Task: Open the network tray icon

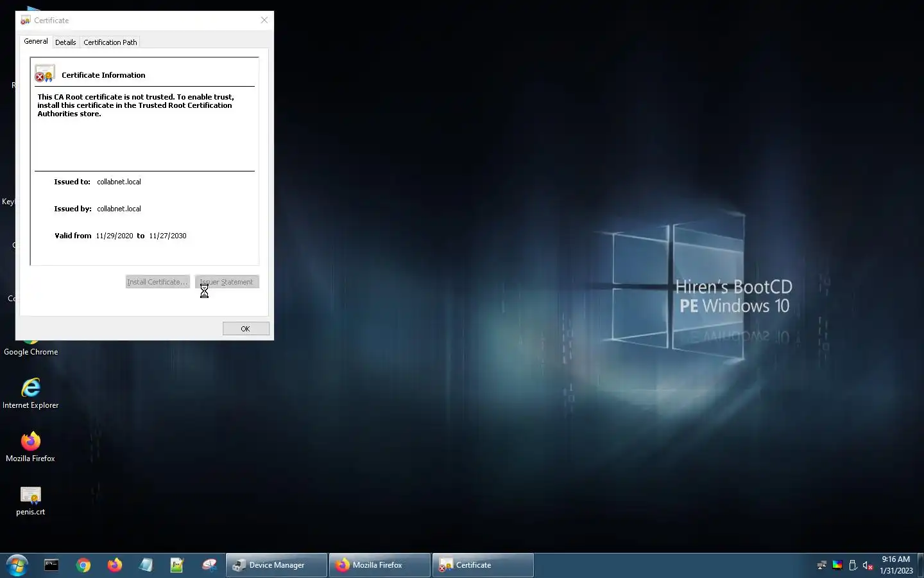Action: pyautogui.click(x=821, y=565)
